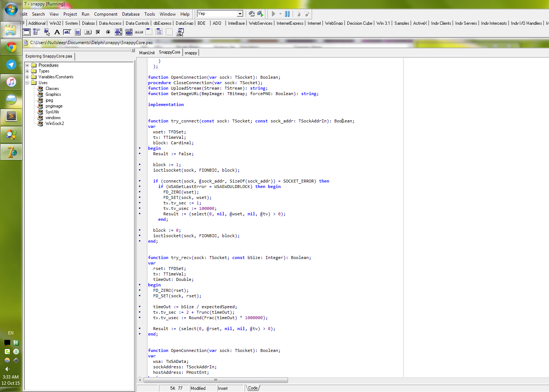This screenshot has width=549, height=392.
Task: Select the PopupMenu component icon
Action: point(47,32)
